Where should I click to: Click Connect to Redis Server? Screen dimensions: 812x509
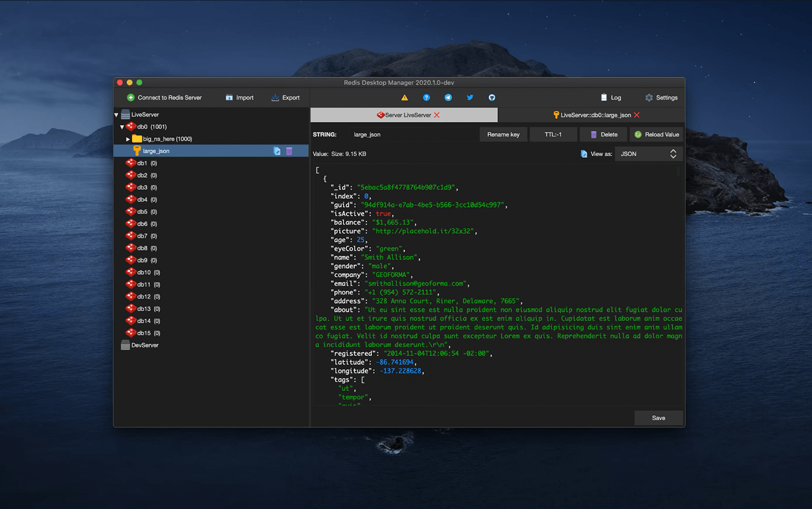pyautogui.click(x=164, y=98)
